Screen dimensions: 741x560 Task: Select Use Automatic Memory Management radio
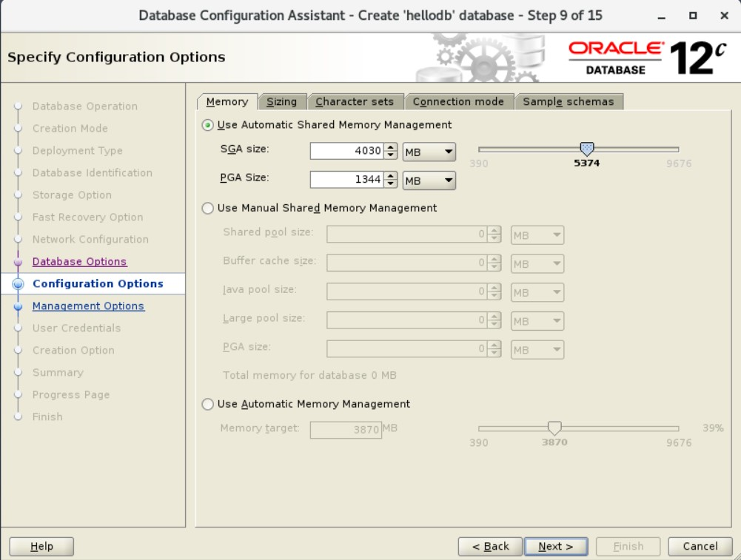(207, 404)
